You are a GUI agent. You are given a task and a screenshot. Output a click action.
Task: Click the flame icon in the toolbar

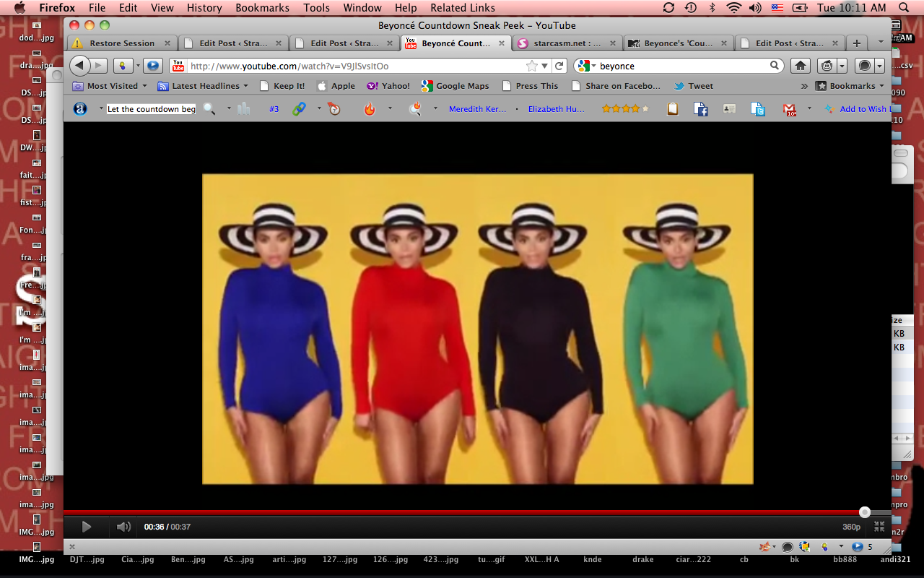(370, 109)
